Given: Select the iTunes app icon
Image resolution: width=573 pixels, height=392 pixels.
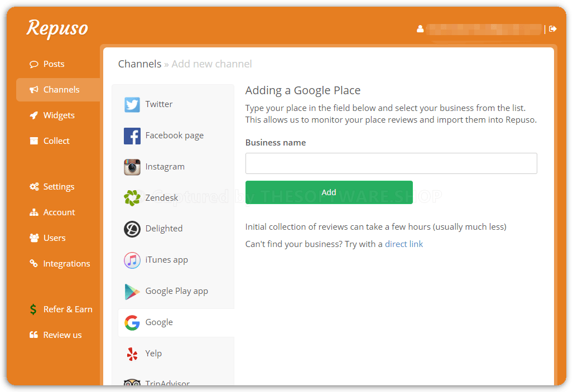Looking at the screenshot, I should (x=132, y=260).
